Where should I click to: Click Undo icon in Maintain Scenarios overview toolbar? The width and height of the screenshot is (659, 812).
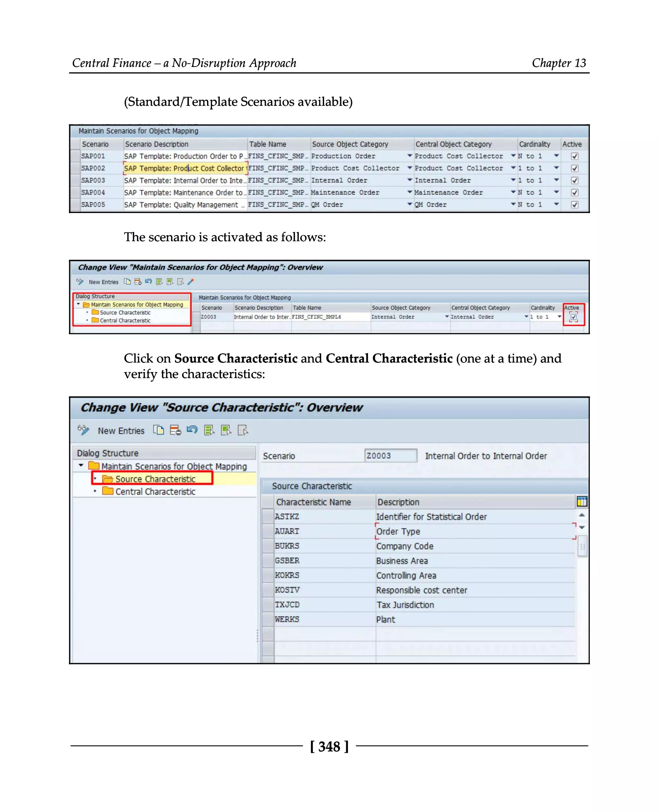tap(148, 281)
